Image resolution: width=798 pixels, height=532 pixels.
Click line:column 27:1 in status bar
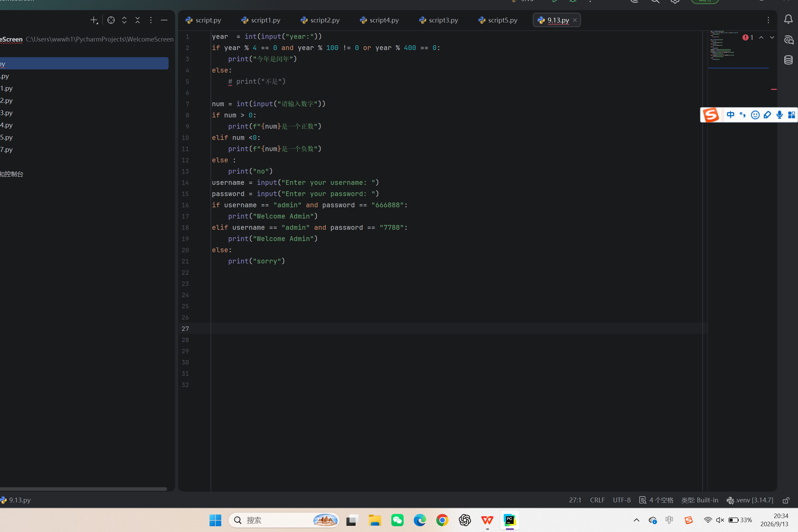pyautogui.click(x=575, y=500)
